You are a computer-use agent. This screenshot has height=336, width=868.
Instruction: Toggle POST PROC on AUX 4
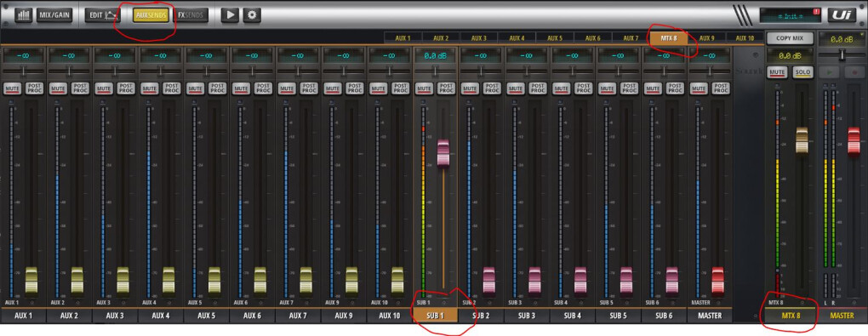pyautogui.click(x=172, y=88)
